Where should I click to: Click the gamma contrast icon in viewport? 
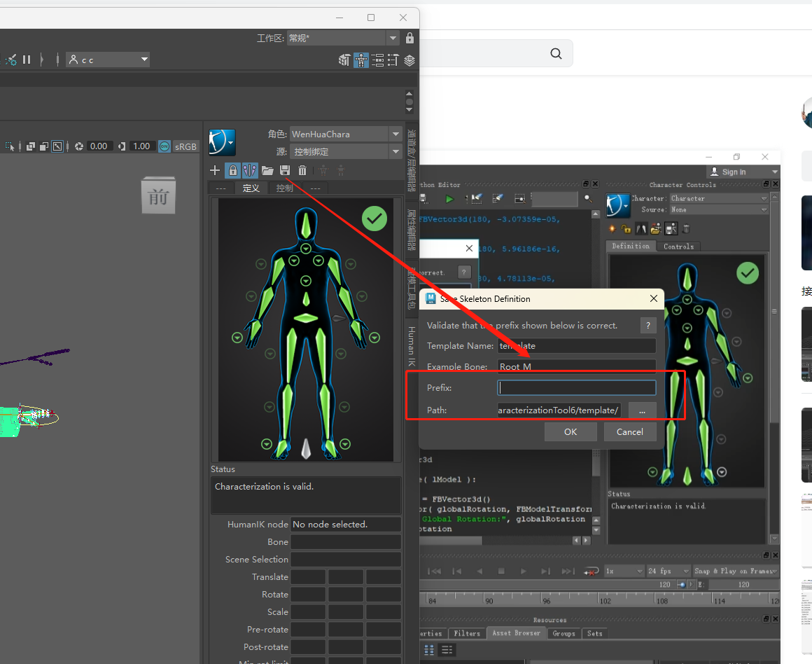122,146
